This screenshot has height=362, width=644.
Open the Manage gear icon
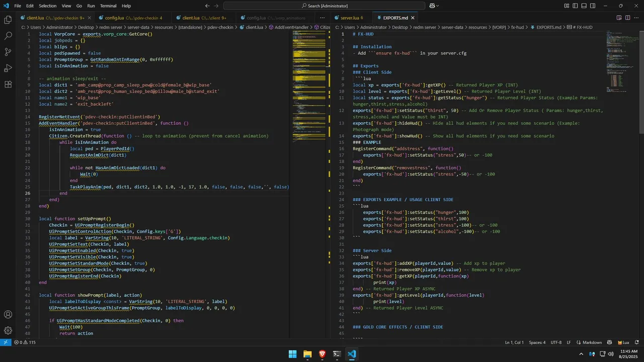pyautogui.click(x=8, y=330)
